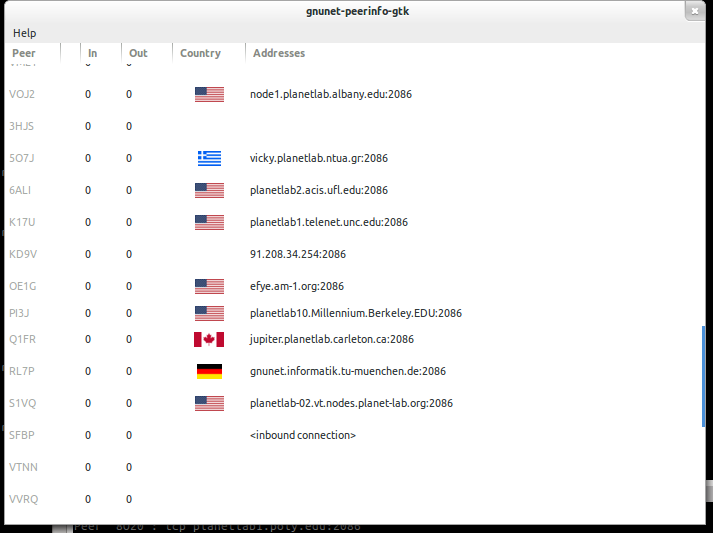
Task: Click the German flag for gnunet.informatik.tu-muenchen.de
Action: pos(209,371)
